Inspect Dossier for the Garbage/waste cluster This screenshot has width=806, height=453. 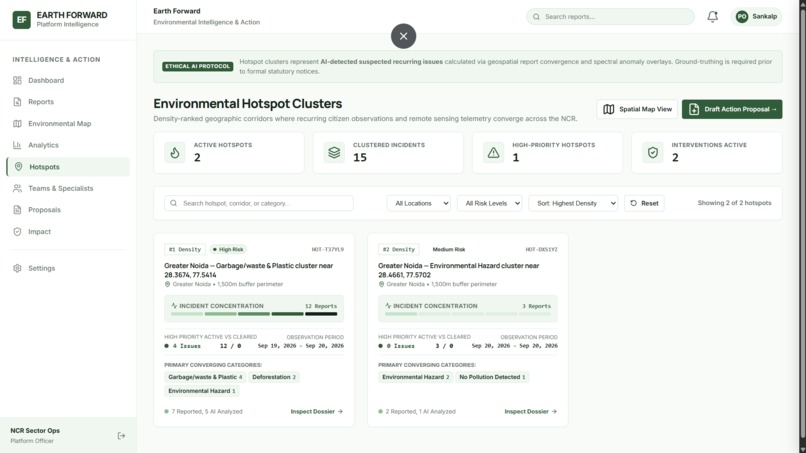pos(317,411)
